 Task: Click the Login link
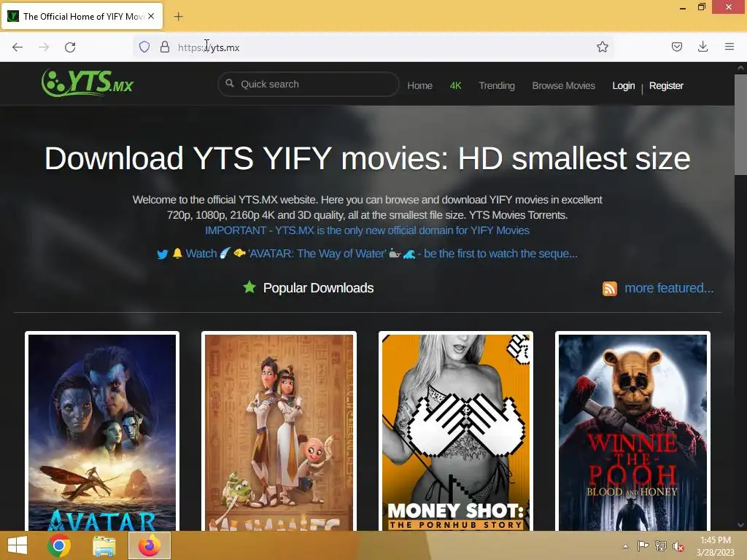point(623,86)
